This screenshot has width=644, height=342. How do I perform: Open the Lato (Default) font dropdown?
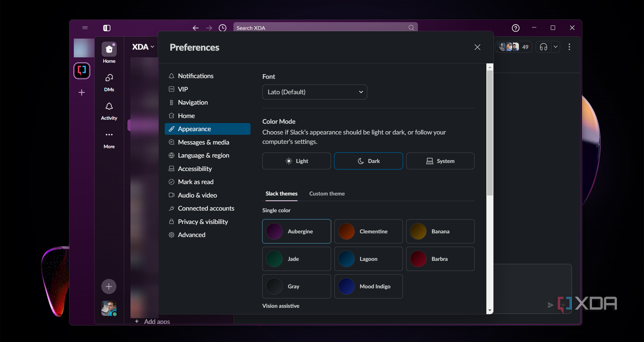(x=315, y=92)
